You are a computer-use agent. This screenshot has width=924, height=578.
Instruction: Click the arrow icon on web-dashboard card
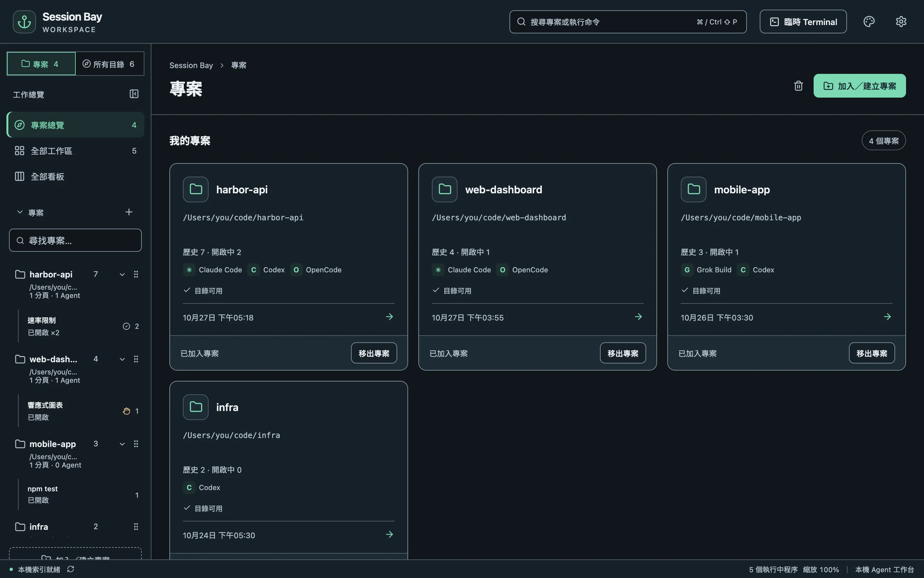(638, 317)
